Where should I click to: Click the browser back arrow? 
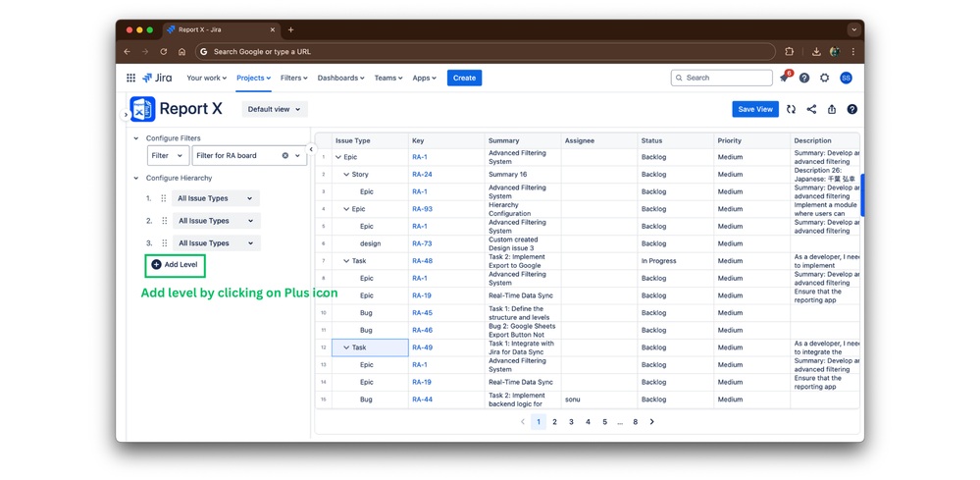pos(127,52)
